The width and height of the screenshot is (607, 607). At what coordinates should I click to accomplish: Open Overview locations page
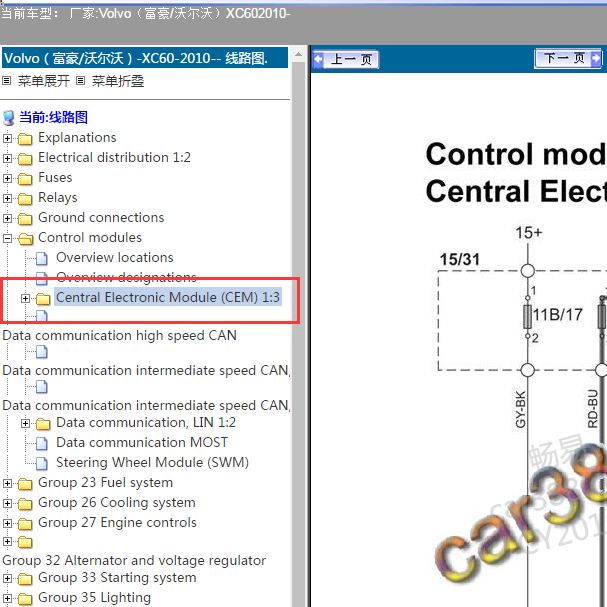[x=115, y=258]
